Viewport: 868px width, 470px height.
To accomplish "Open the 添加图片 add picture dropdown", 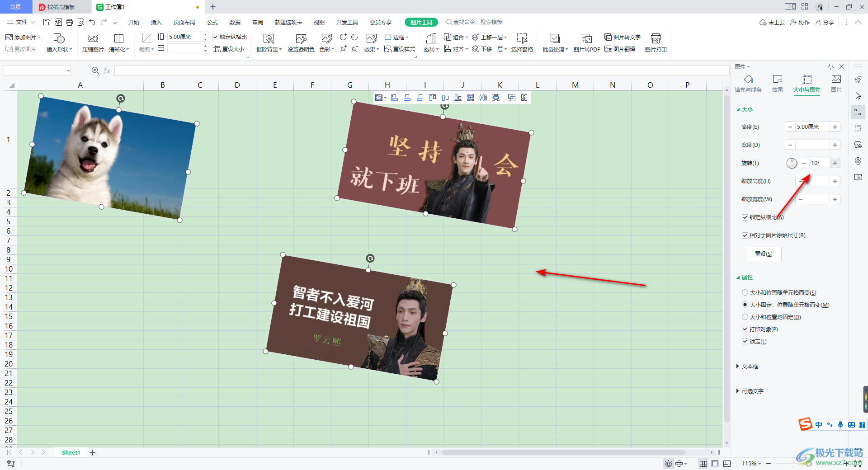I will click(x=23, y=37).
